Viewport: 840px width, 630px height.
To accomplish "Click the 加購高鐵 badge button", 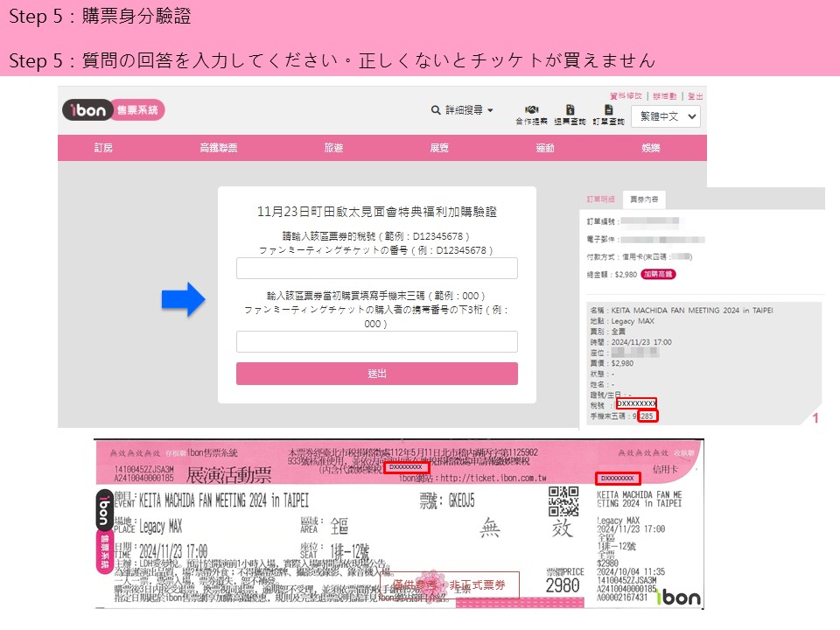I will tap(658, 274).
